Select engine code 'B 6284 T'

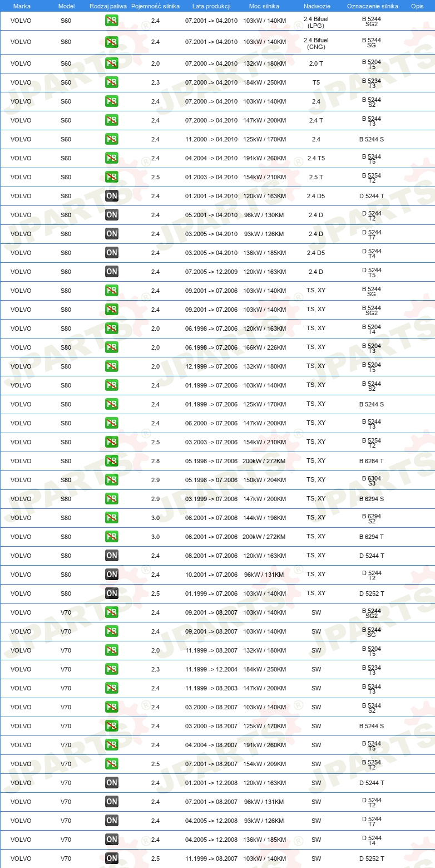point(372,461)
